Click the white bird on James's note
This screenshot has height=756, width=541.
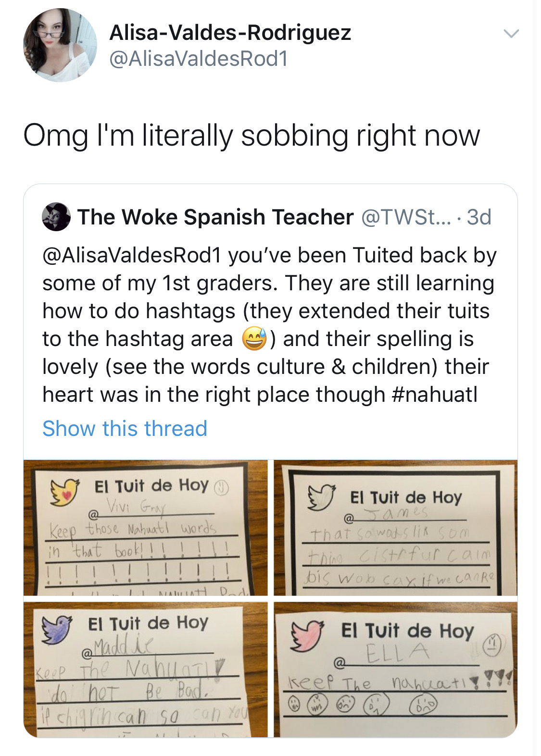tap(322, 497)
